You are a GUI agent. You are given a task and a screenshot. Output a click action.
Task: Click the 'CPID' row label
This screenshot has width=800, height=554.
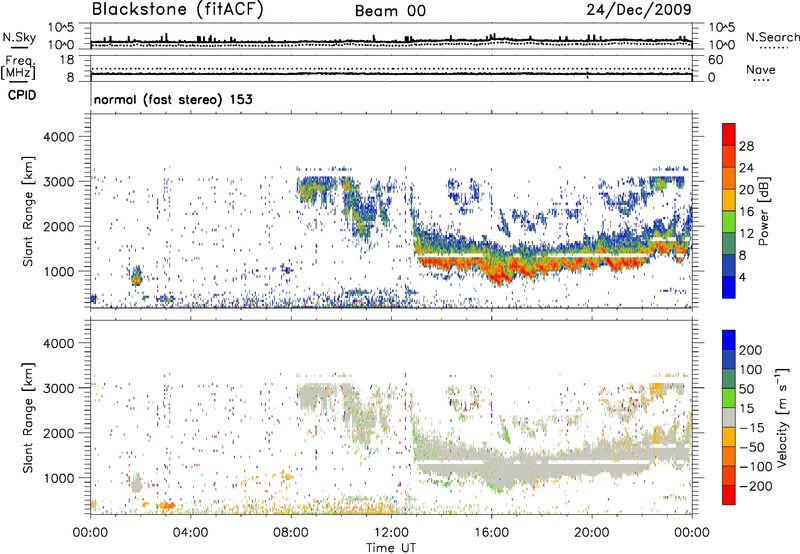(22, 95)
